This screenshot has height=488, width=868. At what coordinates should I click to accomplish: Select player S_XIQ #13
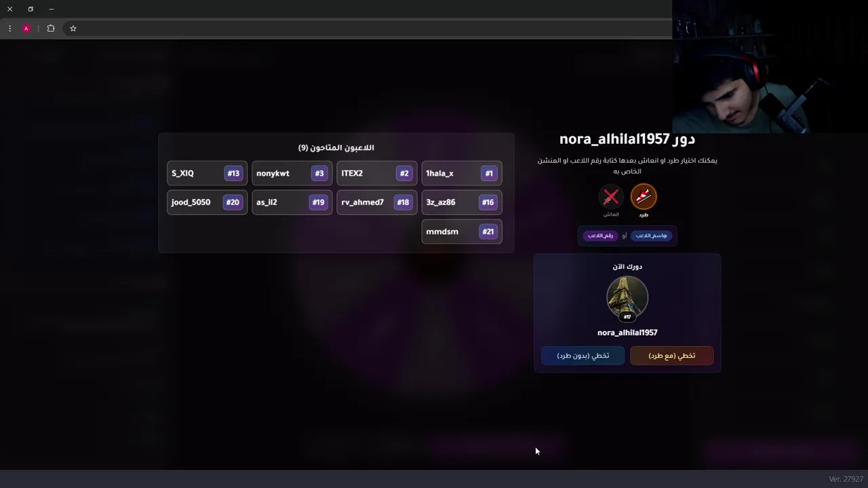point(208,174)
